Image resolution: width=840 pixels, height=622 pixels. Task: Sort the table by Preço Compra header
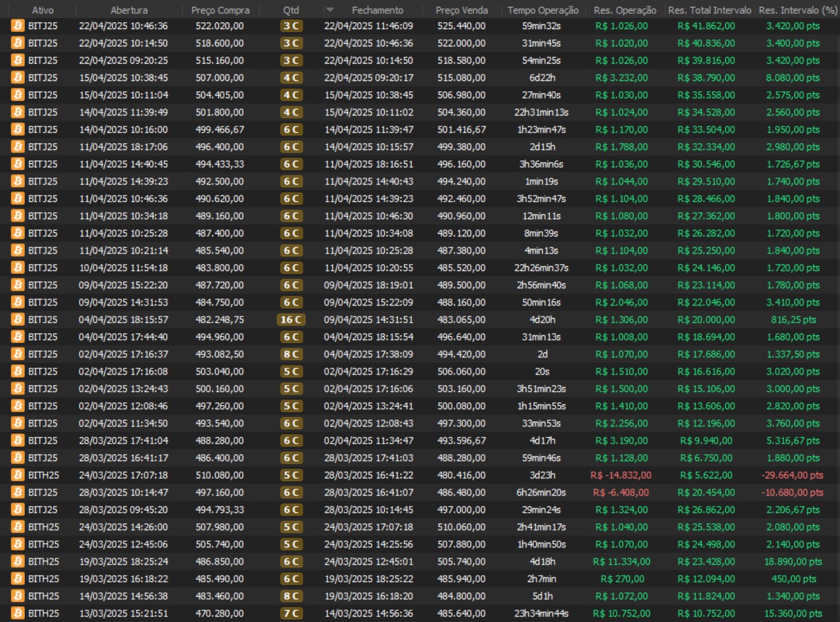[217, 10]
